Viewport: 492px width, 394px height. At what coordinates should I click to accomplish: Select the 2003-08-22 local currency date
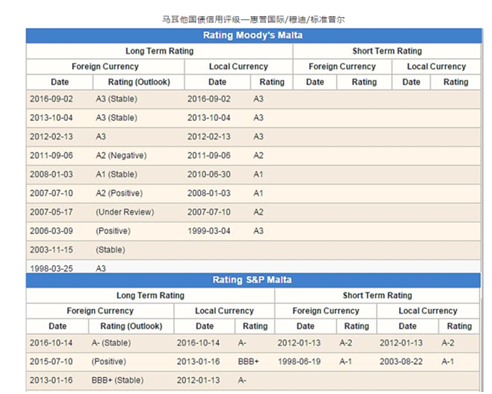(401, 362)
